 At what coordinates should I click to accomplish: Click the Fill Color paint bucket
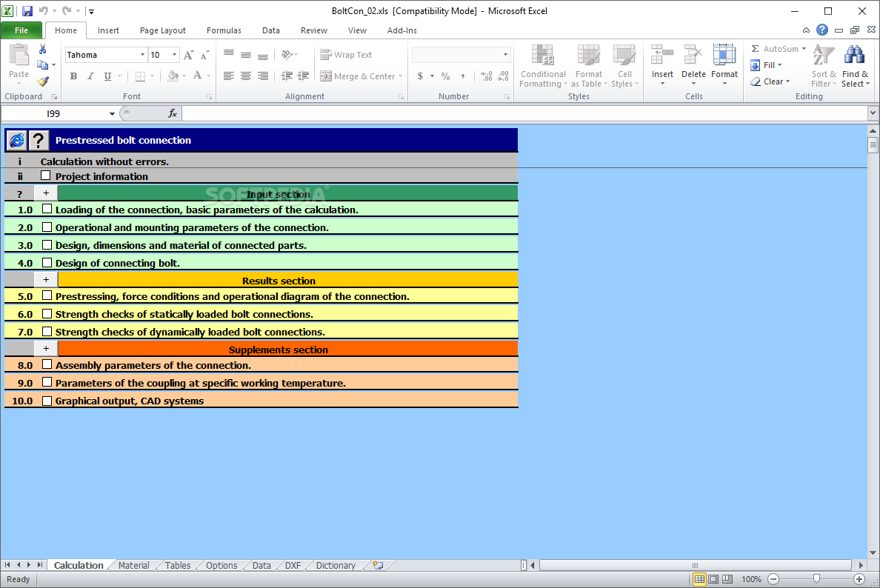173,76
